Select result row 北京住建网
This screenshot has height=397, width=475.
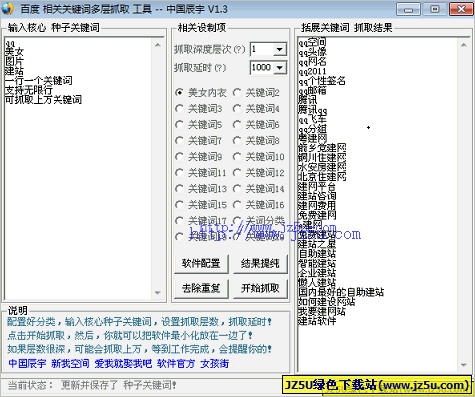pos(322,177)
